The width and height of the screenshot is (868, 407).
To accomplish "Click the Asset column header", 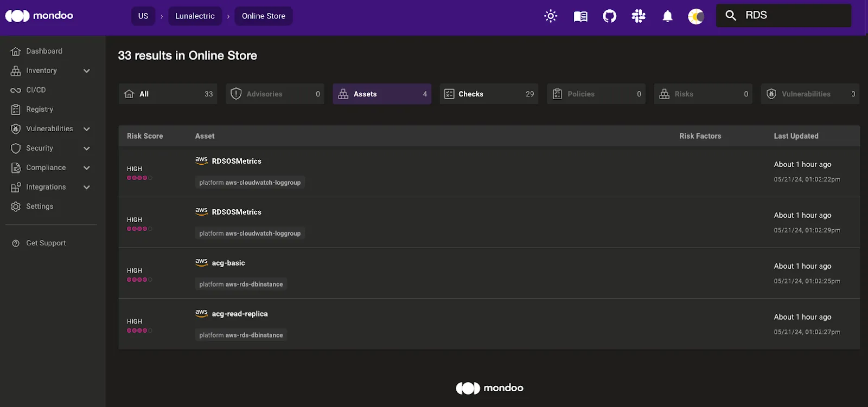I will [x=205, y=136].
